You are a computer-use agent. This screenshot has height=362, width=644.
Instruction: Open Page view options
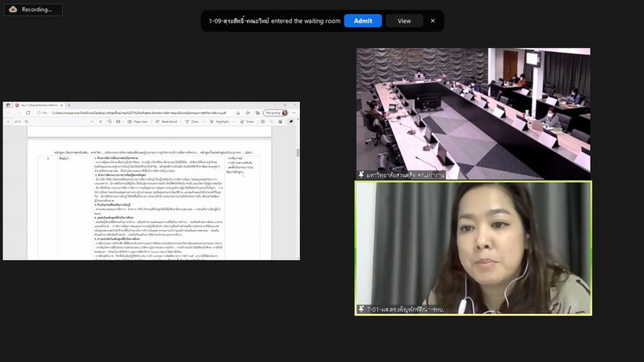[x=137, y=122]
